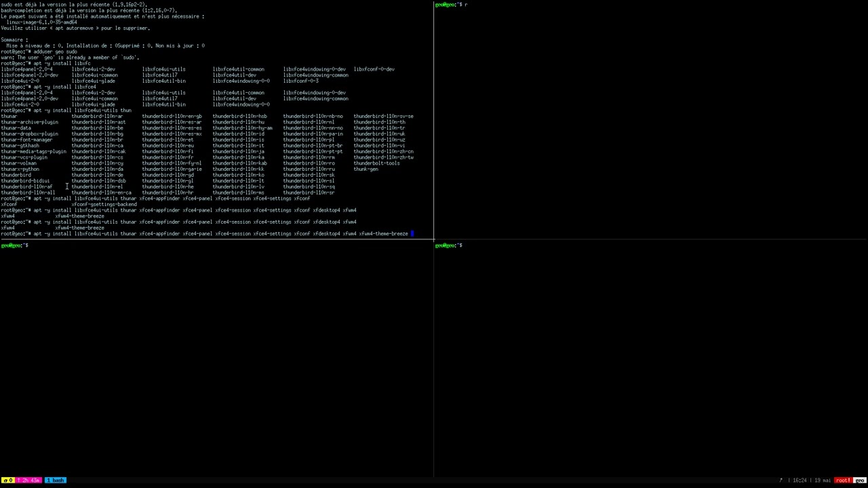This screenshot has height=488, width=868.
Task: Click 'thunderbird-l10n-en-gb' completion entry
Action: point(172,117)
